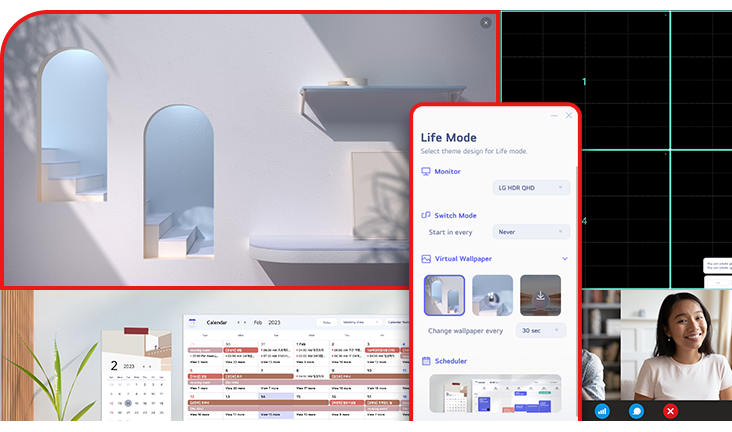Open the 'Start in every' Never dropdown
The height and width of the screenshot is (432, 732).
point(531,231)
